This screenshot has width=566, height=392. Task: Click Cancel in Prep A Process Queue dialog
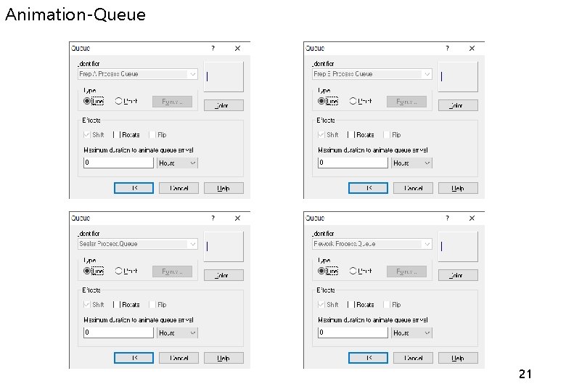(179, 188)
